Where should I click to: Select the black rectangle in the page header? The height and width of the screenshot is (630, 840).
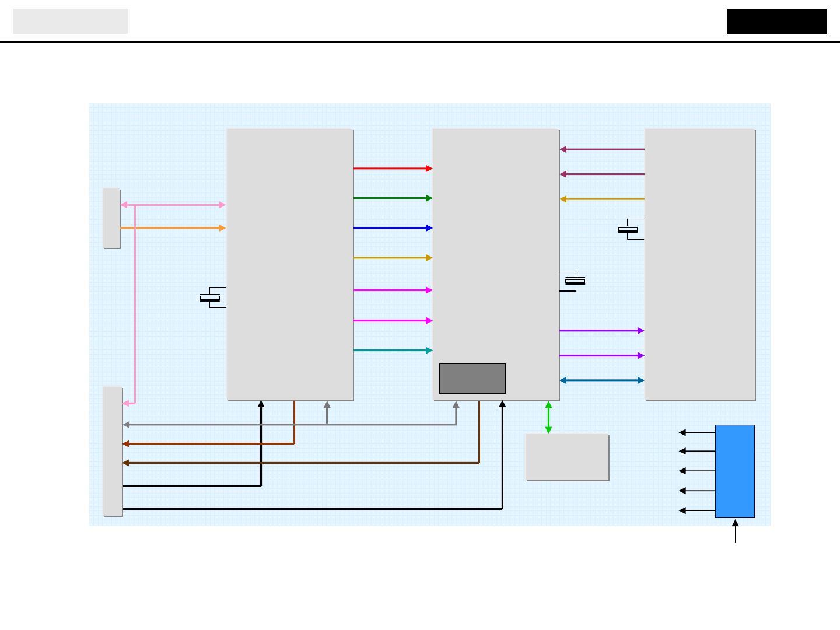pos(777,21)
